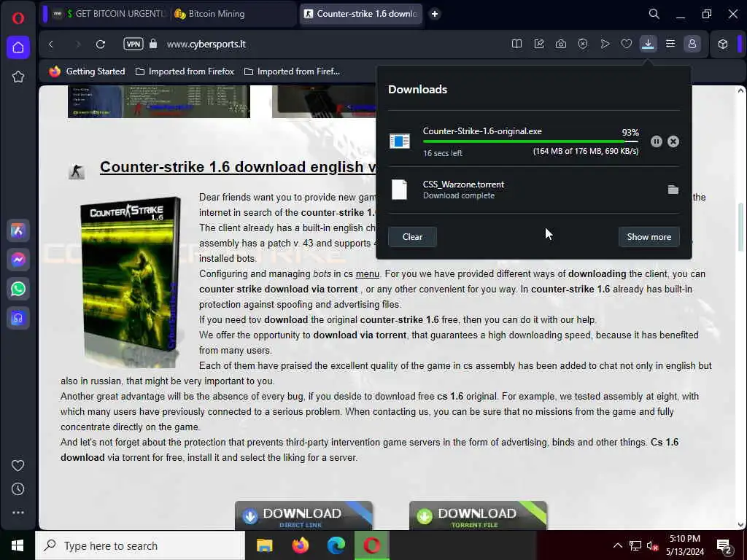The width and height of the screenshot is (747, 560).
Task: Expand the truncated Imported from Firef... folder
Action: tap(292, 71)
